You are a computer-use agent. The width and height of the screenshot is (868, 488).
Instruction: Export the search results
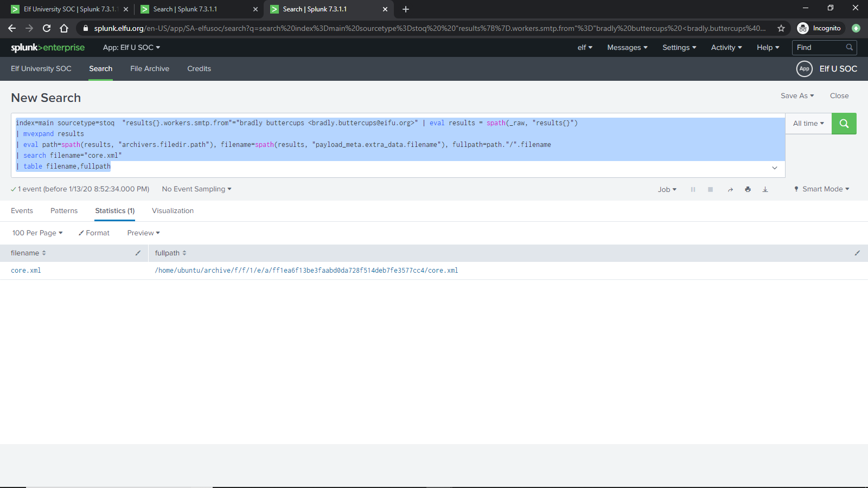coord(765,189)
